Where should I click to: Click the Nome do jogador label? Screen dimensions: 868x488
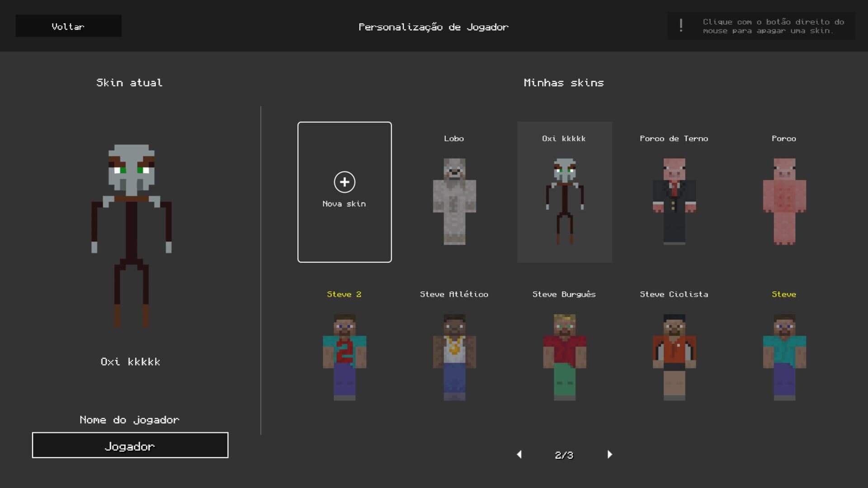click(x=130, y=420)
